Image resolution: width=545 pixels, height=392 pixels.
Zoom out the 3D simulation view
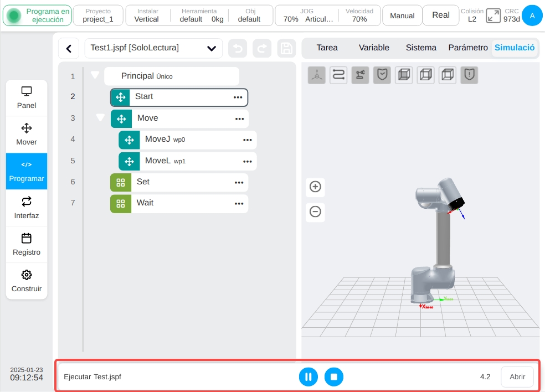point(315,212)
